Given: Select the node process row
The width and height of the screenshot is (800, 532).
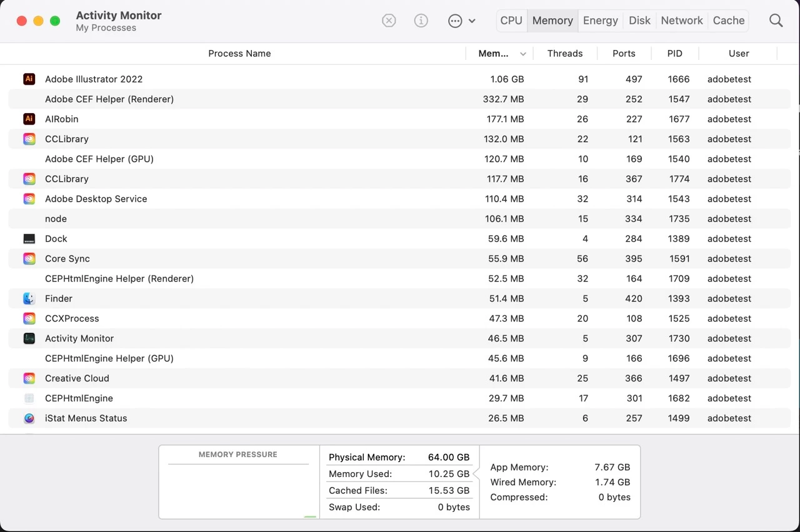Looking at the screenshot, I should (399, 219).
